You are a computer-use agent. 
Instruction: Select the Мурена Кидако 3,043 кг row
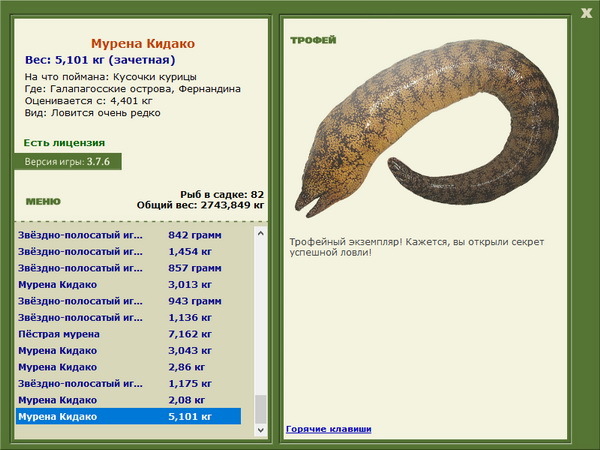coord(129,350)
